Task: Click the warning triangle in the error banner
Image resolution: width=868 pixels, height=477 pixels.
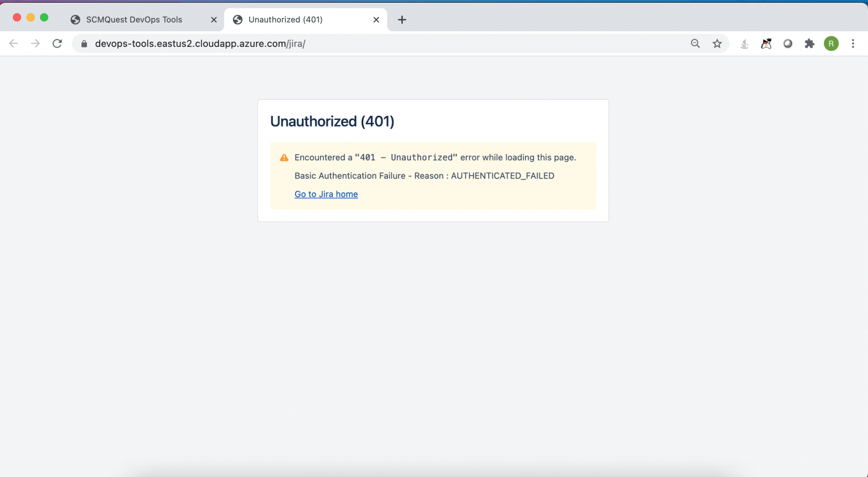Action: tap(284, 157)
